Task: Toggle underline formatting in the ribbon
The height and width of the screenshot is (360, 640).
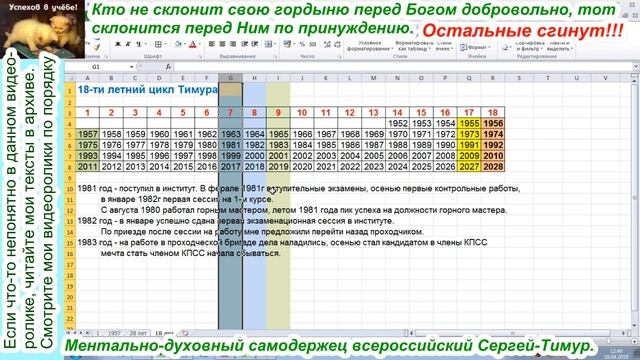Action: [x=139, y=44]
